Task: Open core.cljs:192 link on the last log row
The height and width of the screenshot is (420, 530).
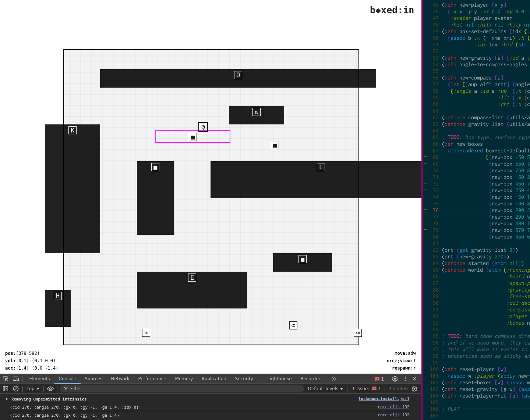Action: (393, 415)
